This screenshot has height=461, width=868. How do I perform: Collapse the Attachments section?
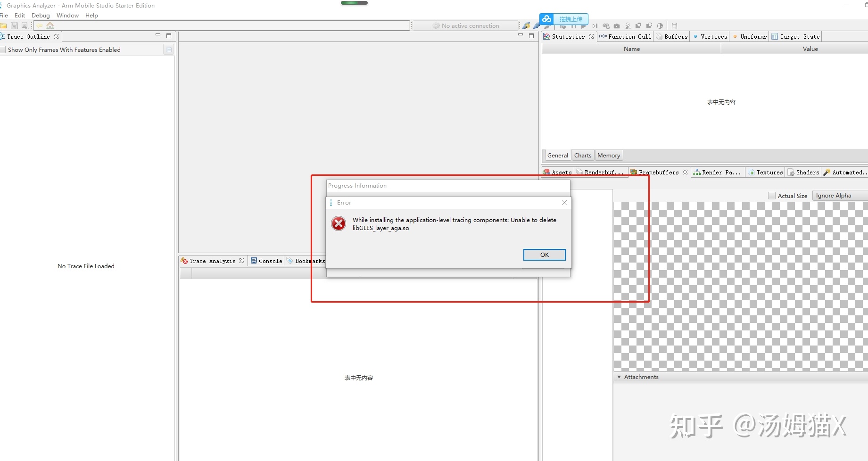[x=619, y=377]
